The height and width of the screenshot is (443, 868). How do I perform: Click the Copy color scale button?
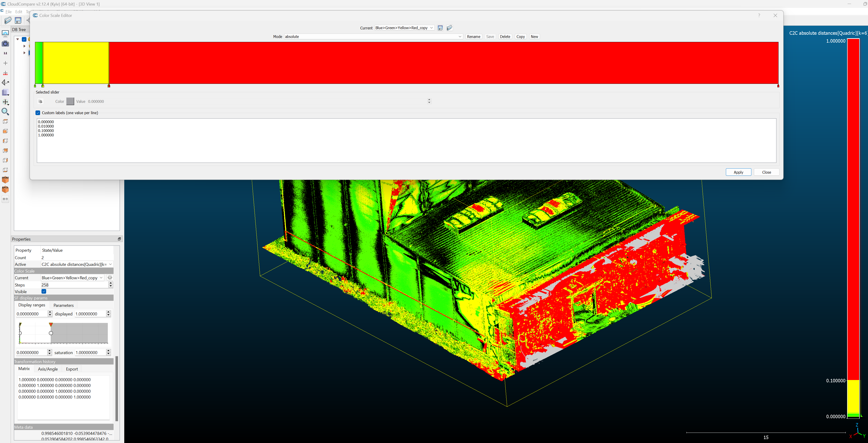tap(520, 37)
